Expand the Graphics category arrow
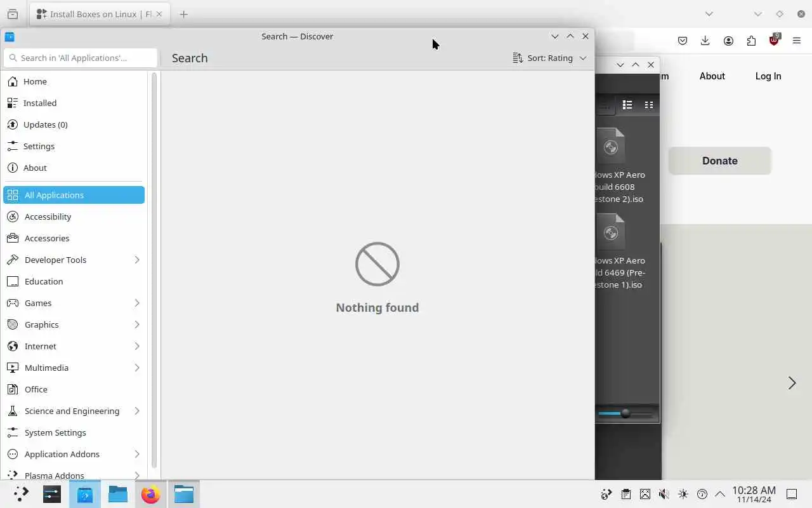Viewport: 812px width, 508px height. click(x=137, y=324)
